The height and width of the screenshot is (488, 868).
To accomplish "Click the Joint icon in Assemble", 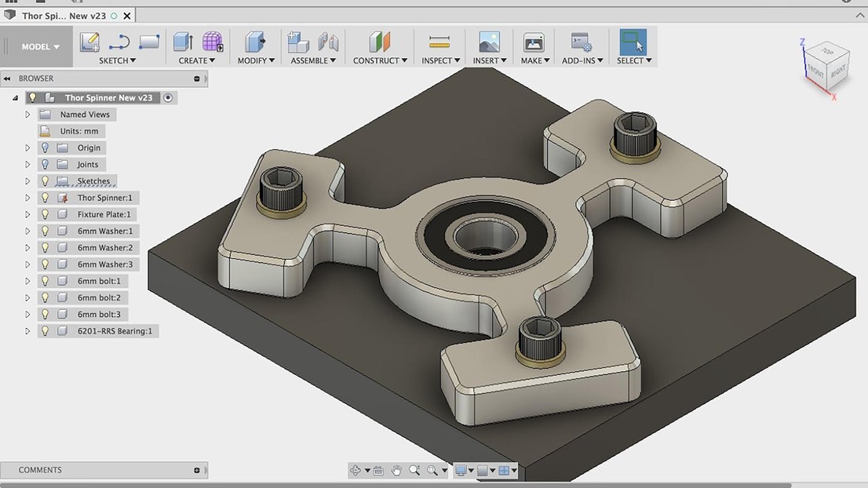I will pos(327,42).
